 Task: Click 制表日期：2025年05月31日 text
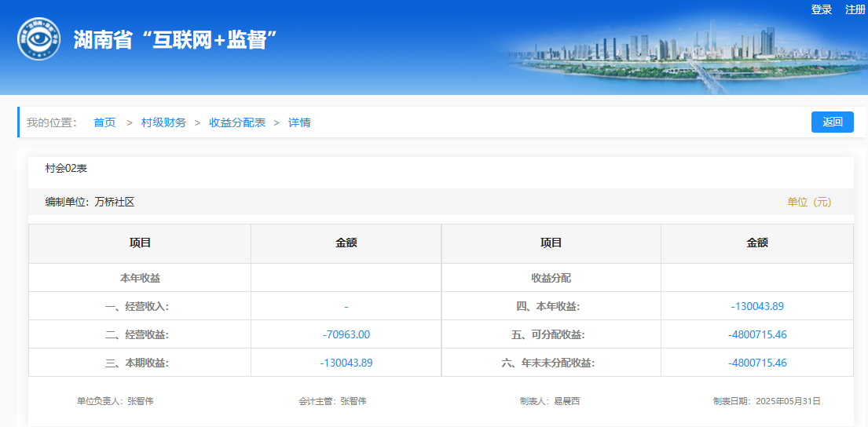pyautogui.click(x=767, y=401)
